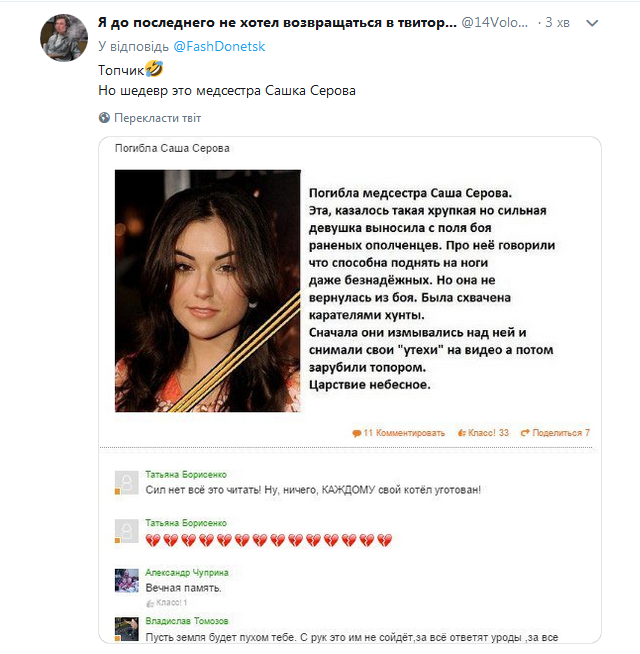Click the share arrow icon before Поделиться
This screenshot has height=654, width=640.
coord(525,433)
